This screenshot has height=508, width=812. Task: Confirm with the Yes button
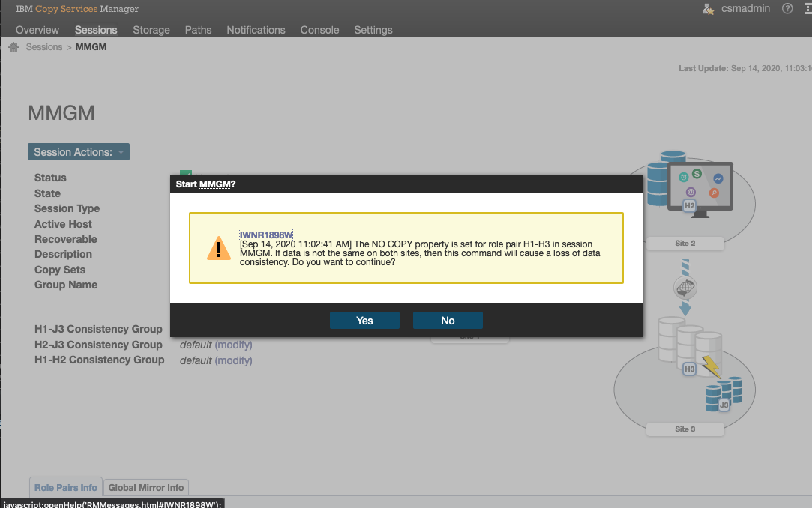(x=364, y=321)
